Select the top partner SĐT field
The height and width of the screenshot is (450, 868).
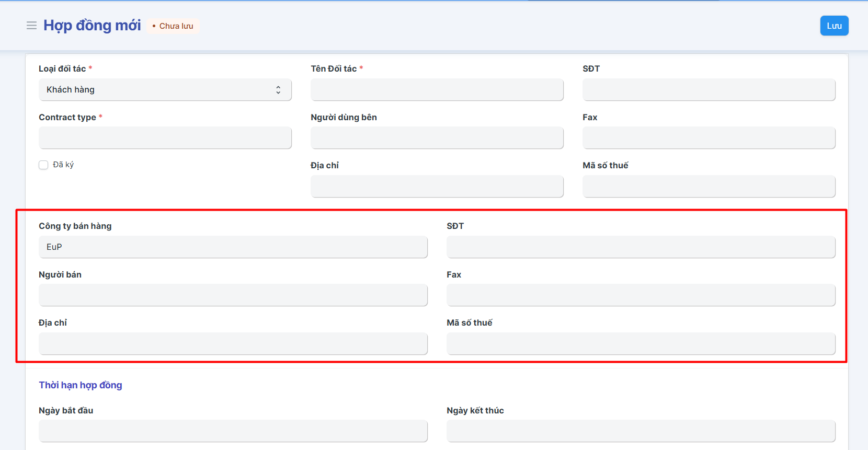pos(709,90)
